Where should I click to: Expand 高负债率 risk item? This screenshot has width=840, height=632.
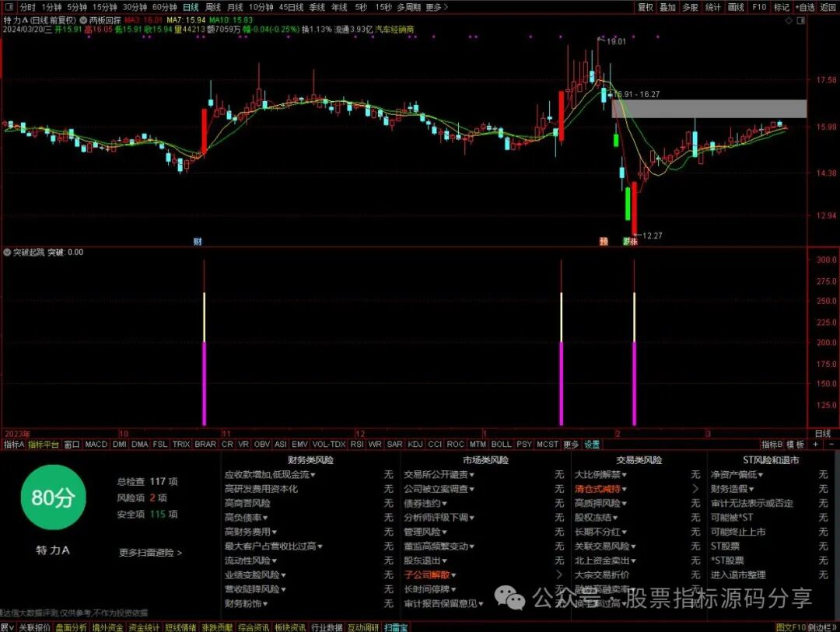click(x=247, y=518)
